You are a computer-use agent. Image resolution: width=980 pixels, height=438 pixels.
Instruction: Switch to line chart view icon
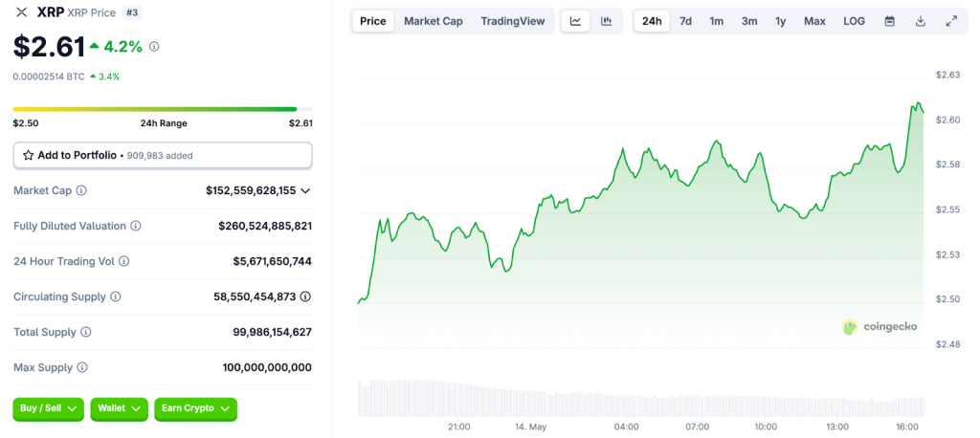pyautogui.click(x=575, y=21)
